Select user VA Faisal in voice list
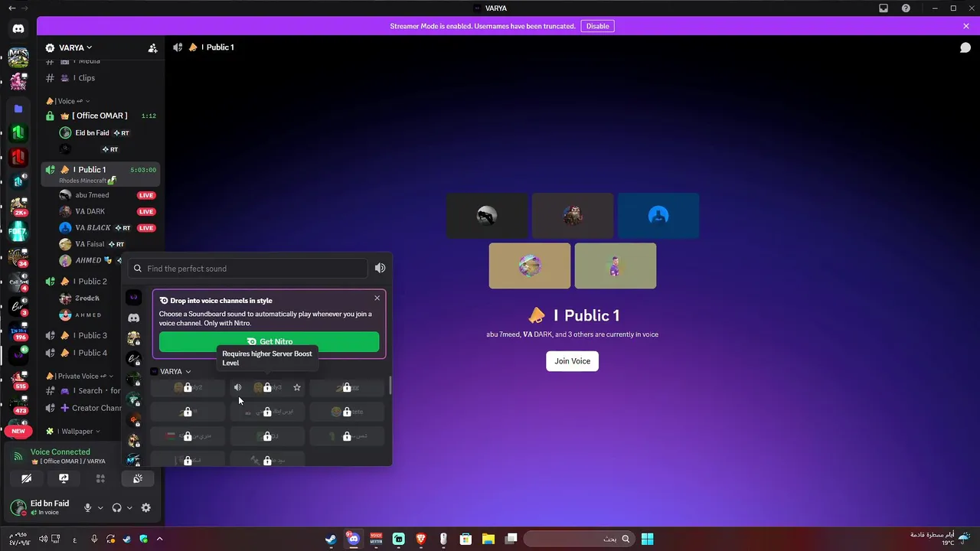The image size is (980, 551). pyautogui.click(x=90, y=244)
